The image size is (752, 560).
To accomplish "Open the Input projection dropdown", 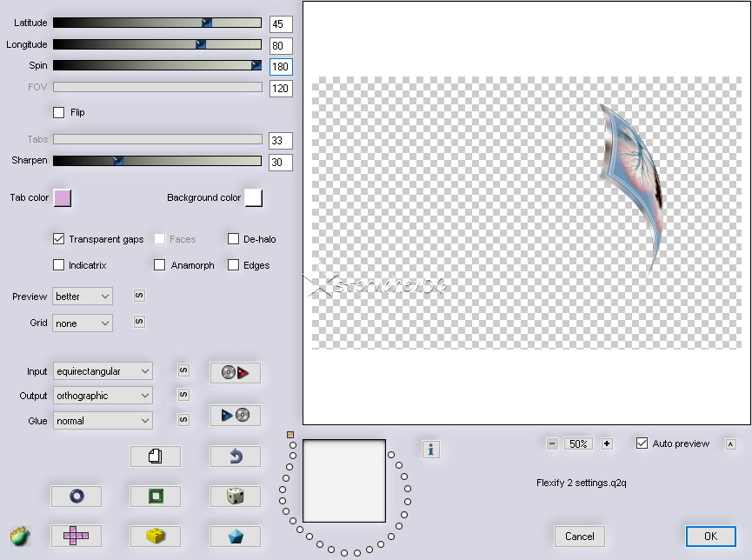I will coord(102,371).
